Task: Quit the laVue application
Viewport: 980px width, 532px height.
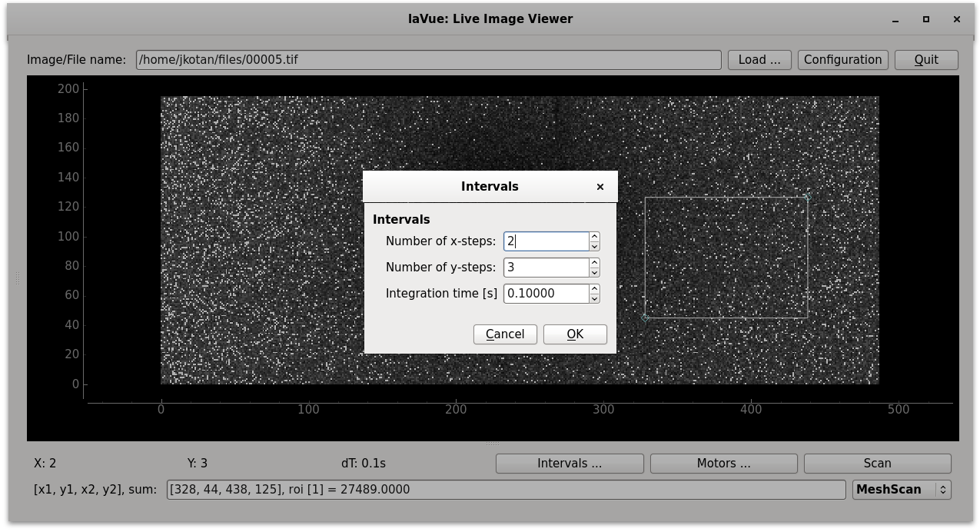Action: point(926,60)
